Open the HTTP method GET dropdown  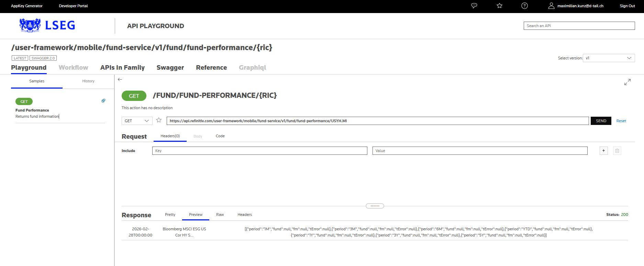(137, 121)
